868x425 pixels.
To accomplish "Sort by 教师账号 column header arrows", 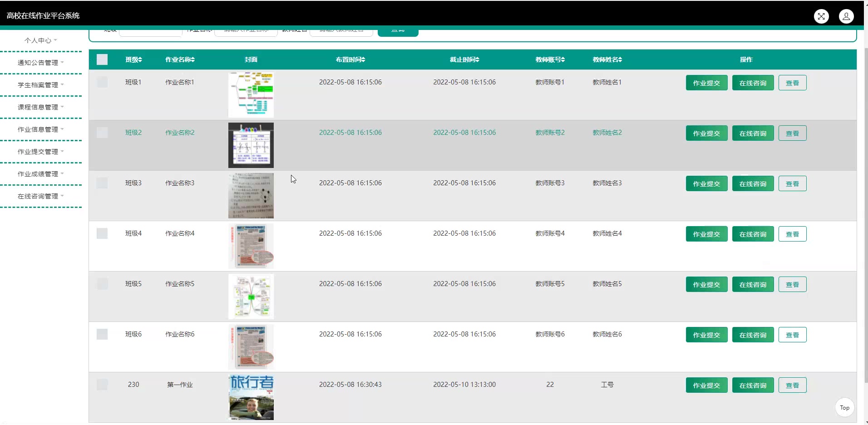I will [x=563, y=59].
